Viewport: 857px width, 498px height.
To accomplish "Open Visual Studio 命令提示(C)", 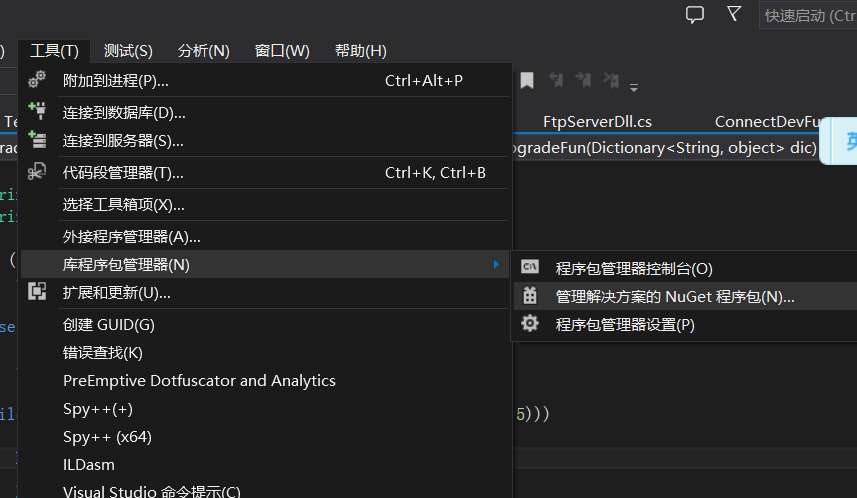I will pos(266,490).
